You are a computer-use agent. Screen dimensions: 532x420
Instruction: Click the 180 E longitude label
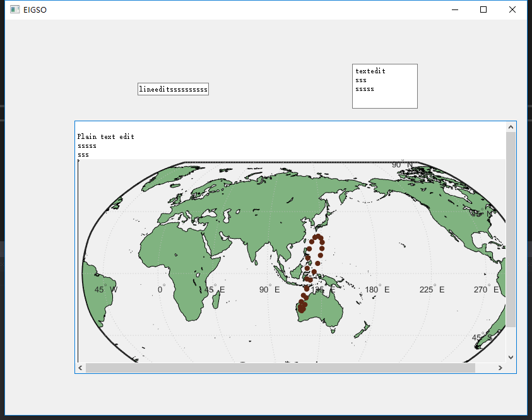click(x=376, y=289)
